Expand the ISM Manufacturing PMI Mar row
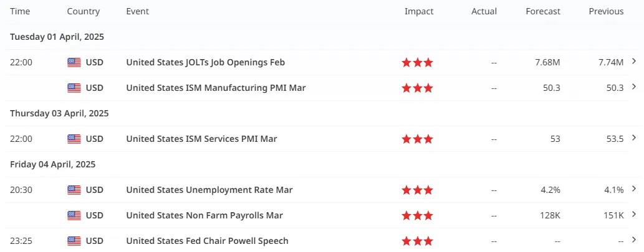 (x=634, y=87)
